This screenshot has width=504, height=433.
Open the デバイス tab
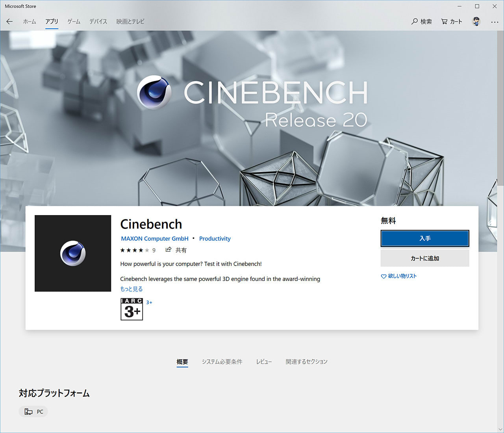pos(98,22)
